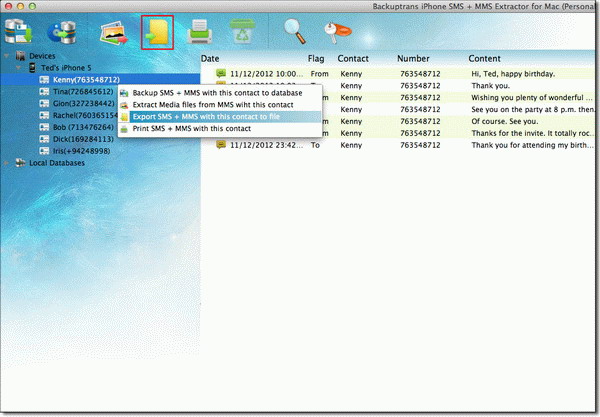Image resolution: width=600 pixels, height=417 pixels.
Task: Expand the Local Databases node
Action: (x=7, y=163)
